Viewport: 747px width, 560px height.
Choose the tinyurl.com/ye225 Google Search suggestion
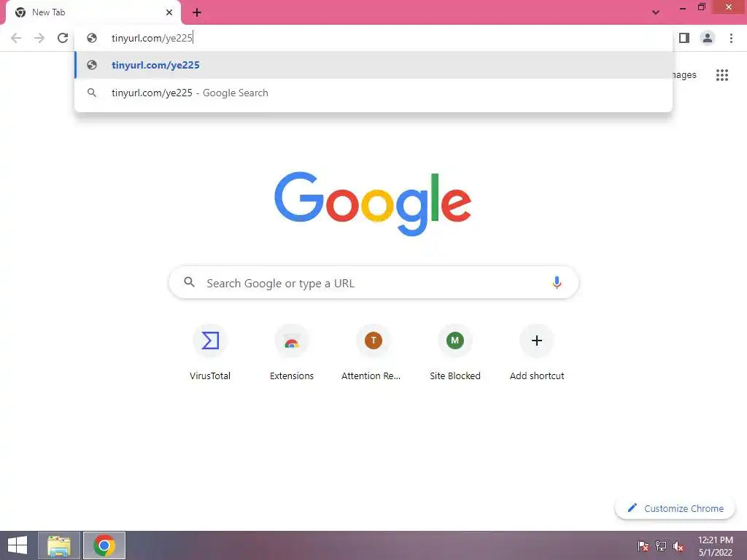coord(373,93)
